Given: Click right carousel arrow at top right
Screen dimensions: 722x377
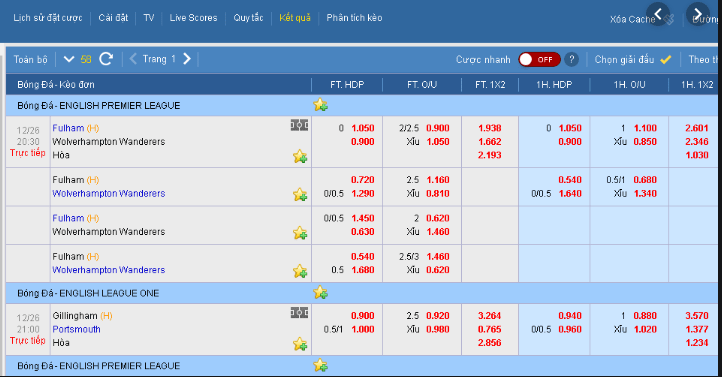Looking at the screenshot, I should [x=698, y=14].
